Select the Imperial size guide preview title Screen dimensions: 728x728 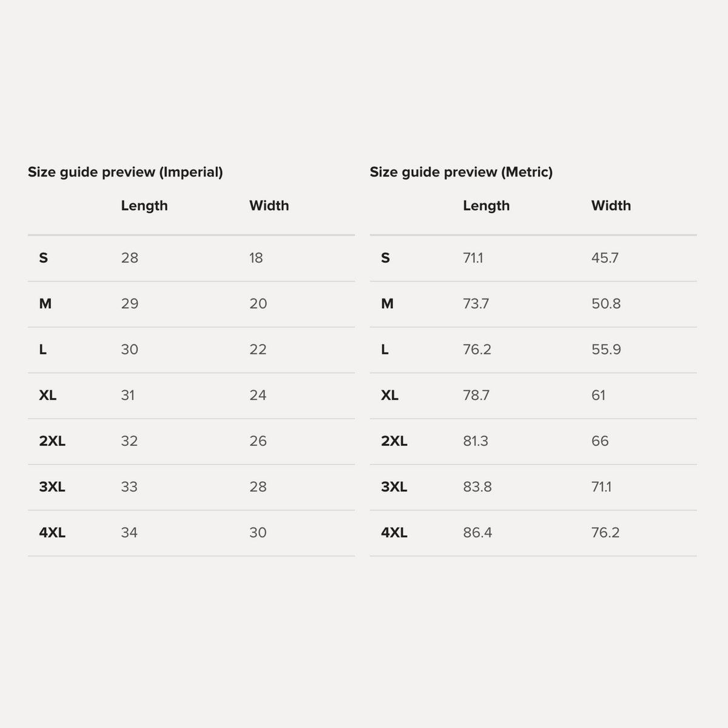pos(126,172)
